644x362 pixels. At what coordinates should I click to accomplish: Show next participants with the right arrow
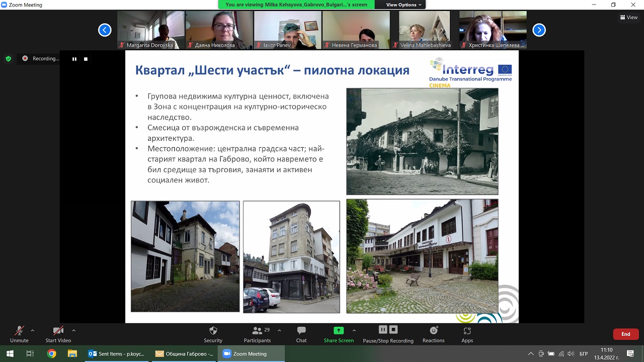click(x=539, y=30)
